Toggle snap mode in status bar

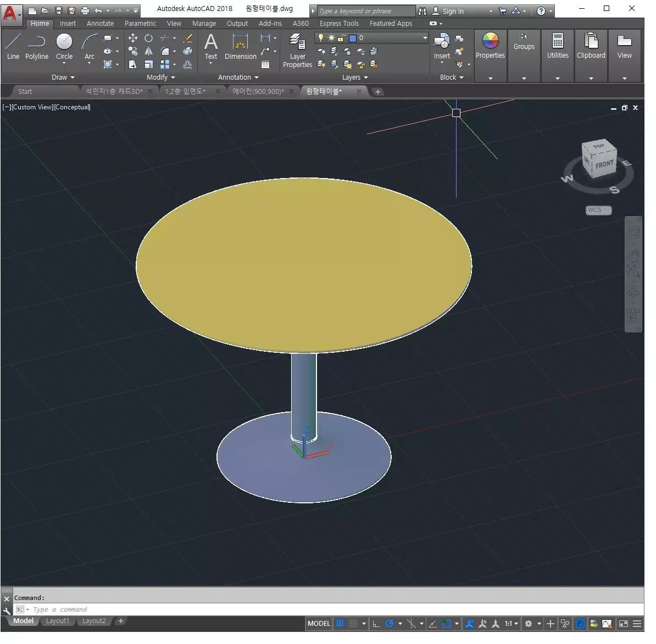(353, 624)
